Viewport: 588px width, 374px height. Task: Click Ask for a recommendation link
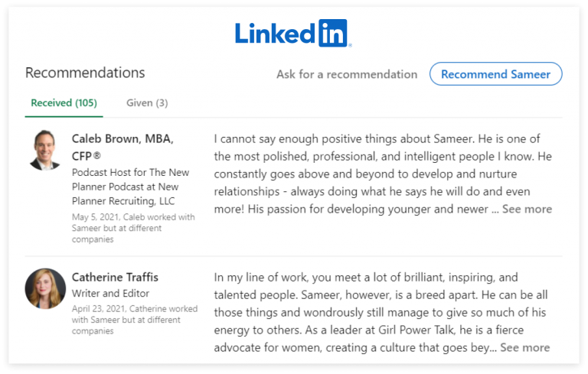point(347,74)
